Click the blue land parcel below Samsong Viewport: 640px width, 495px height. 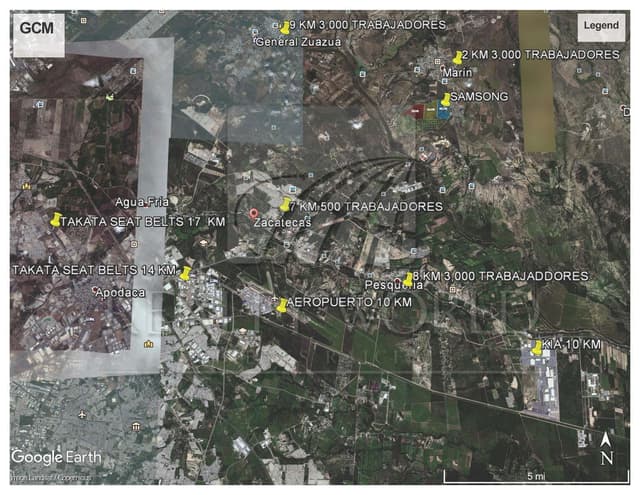(443, 113)
